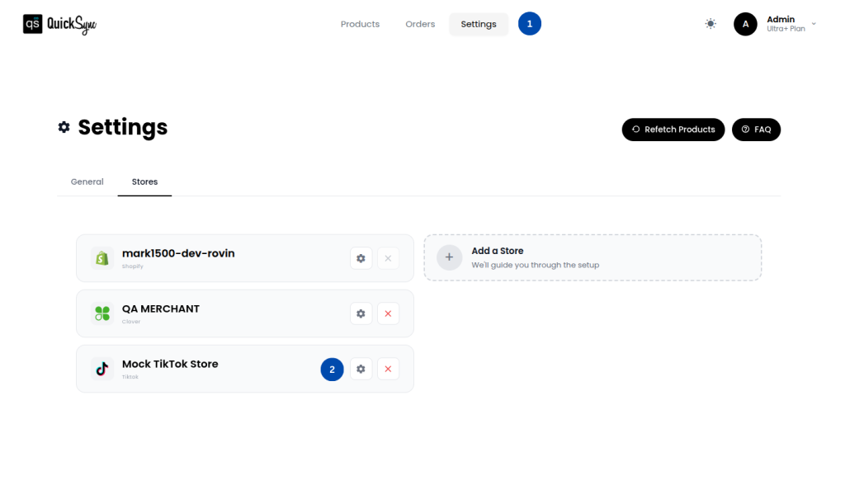Click the QuickSync logo icon

[34, 24]
